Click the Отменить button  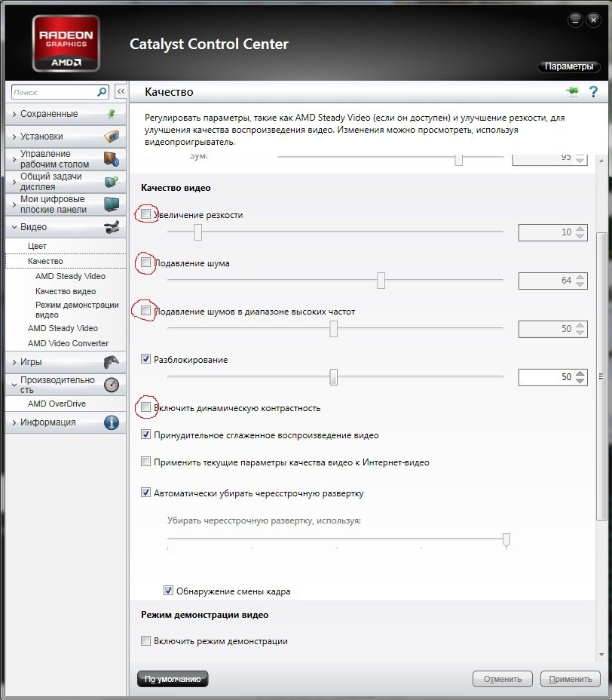coord(502,679)
